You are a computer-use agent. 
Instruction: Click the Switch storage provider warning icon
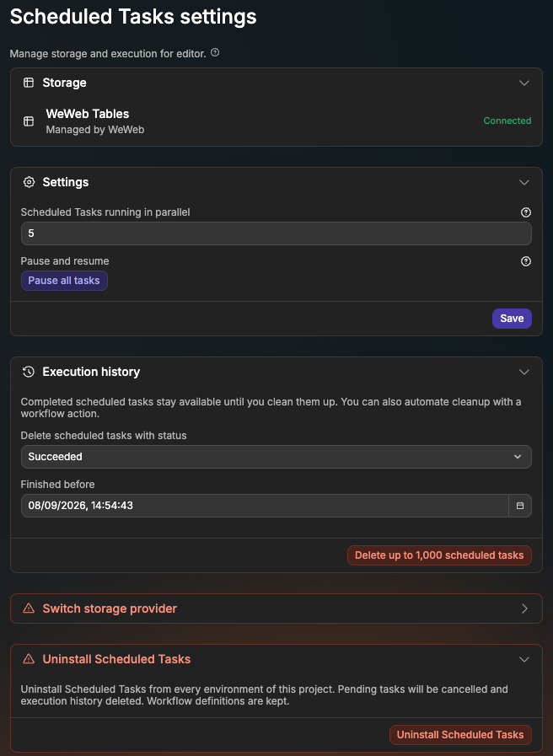(29, 609)
